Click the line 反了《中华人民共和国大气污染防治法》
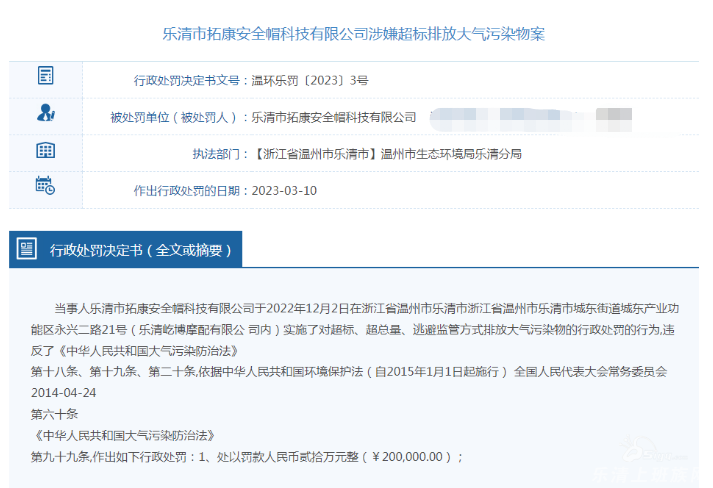The image size is (713, 488). 135,351
